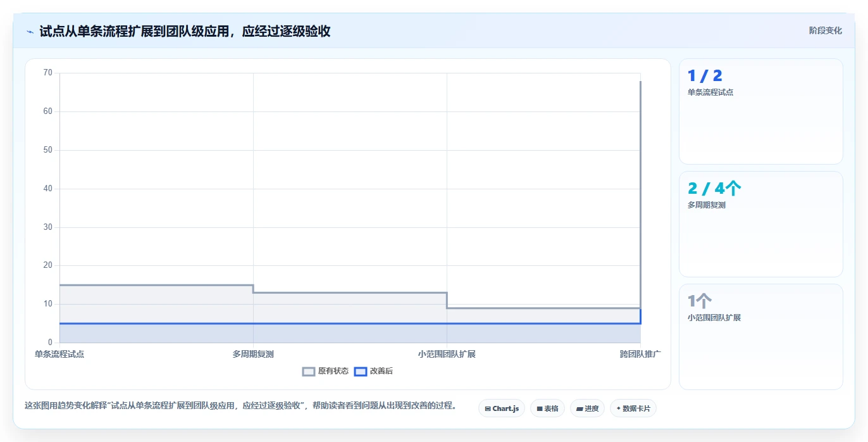Click the 小范围团队扩展 card label

(x=714, y=318)
